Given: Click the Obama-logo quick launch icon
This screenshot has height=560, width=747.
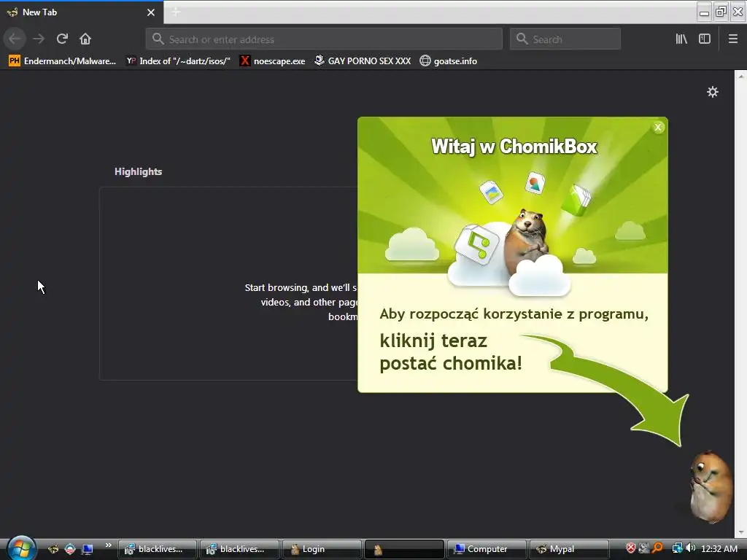Looking at the screenshot, I should point(70,549).
